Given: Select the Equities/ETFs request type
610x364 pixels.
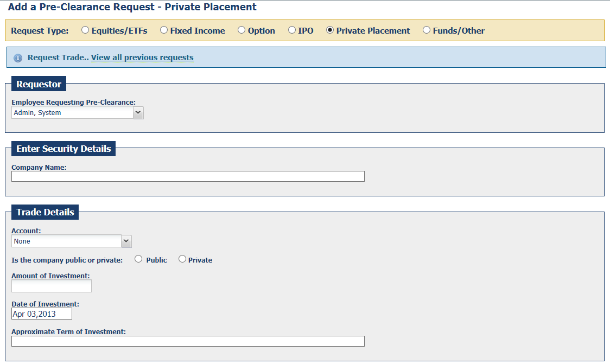Looking at the screenshot, I should pyautogui.click(x=85, y=30).
